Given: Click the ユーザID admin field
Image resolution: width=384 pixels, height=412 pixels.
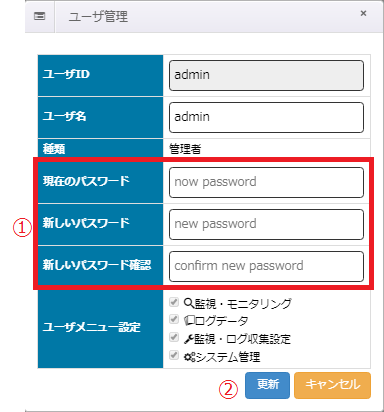Looking at the screenshot, I should click(266, 75).
